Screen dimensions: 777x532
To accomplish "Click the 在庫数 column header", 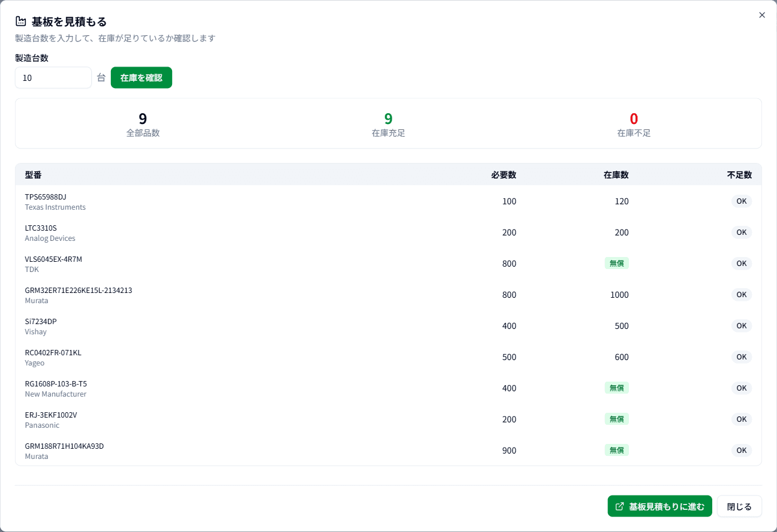I will [616, 175].
